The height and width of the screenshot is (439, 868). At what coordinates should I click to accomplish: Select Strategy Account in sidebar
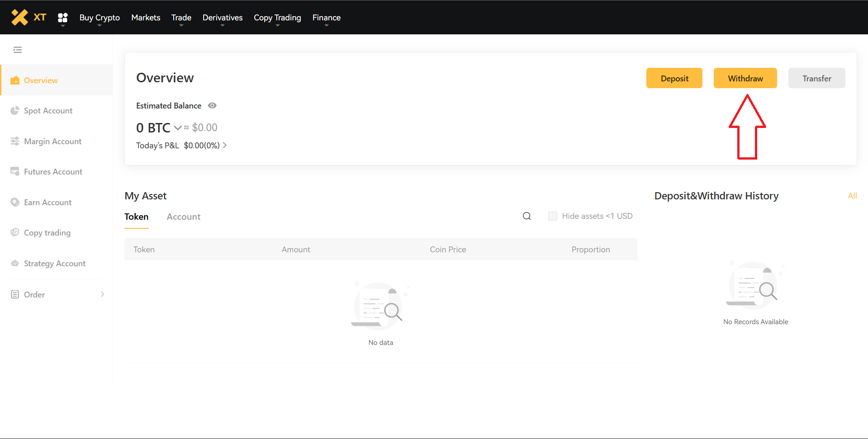tap(54, 264)
